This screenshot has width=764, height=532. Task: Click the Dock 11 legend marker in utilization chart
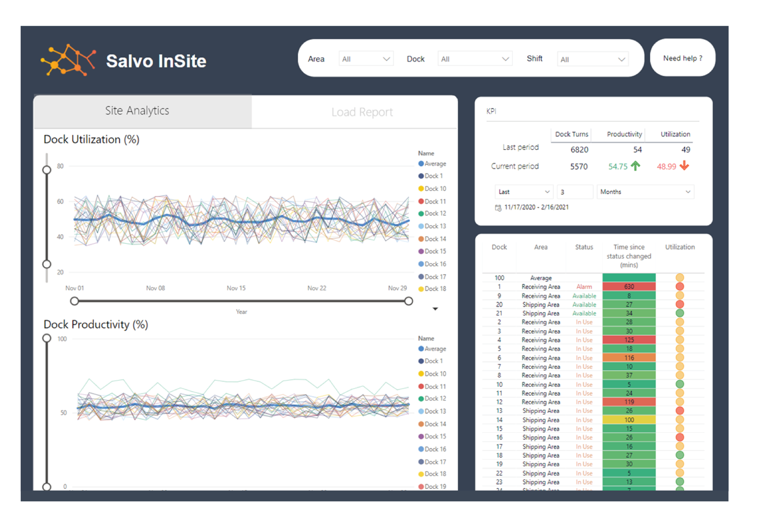click(x=421, y=201)
